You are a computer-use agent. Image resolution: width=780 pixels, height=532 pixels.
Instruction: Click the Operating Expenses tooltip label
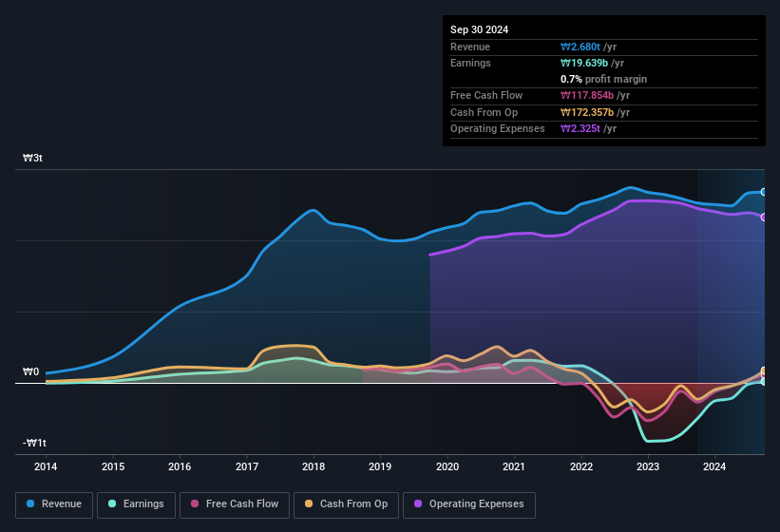pos(498,129)
